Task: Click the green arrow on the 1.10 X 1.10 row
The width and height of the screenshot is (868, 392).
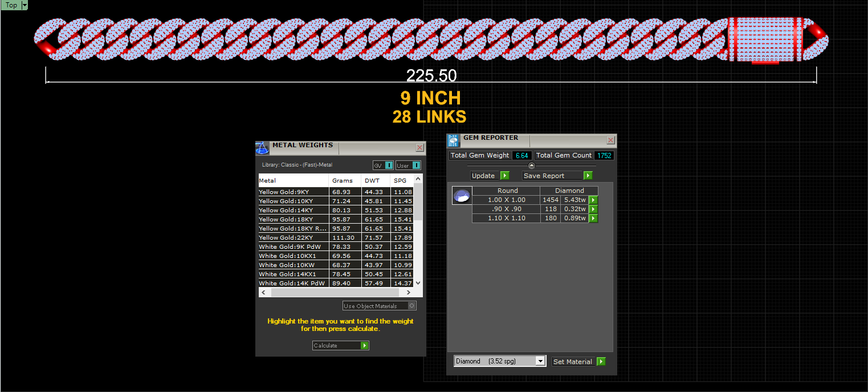Action: click(593, 219)
